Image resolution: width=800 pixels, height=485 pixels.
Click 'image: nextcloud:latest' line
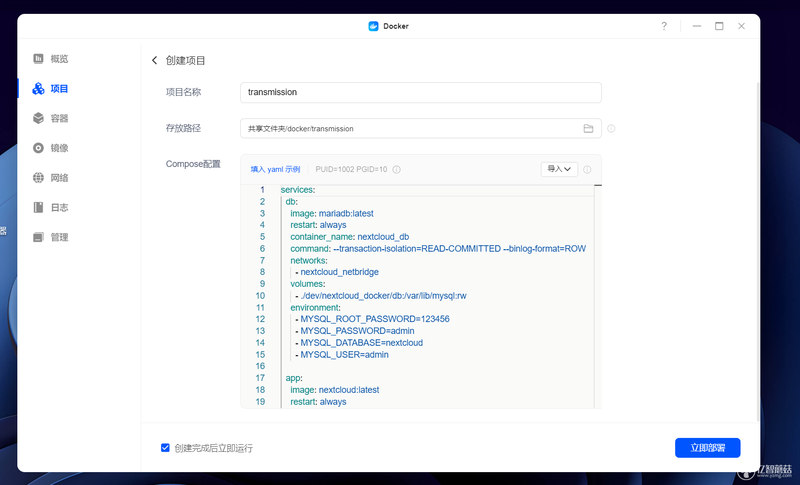click(x=335, y=390)
